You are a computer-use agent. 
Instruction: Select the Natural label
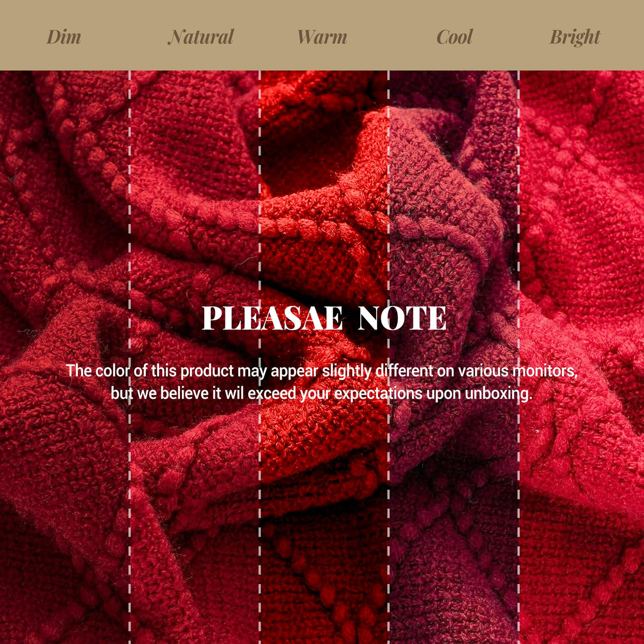click(x=201, y=37)
